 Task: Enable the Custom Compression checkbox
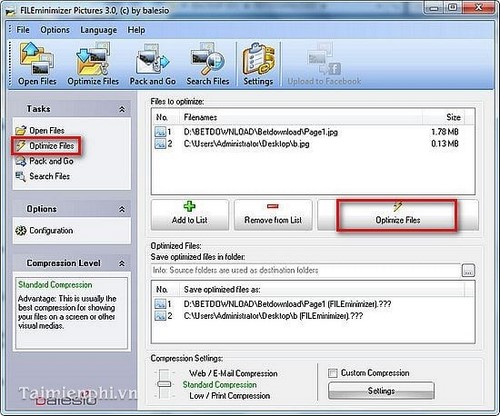(x=333, y=373)
